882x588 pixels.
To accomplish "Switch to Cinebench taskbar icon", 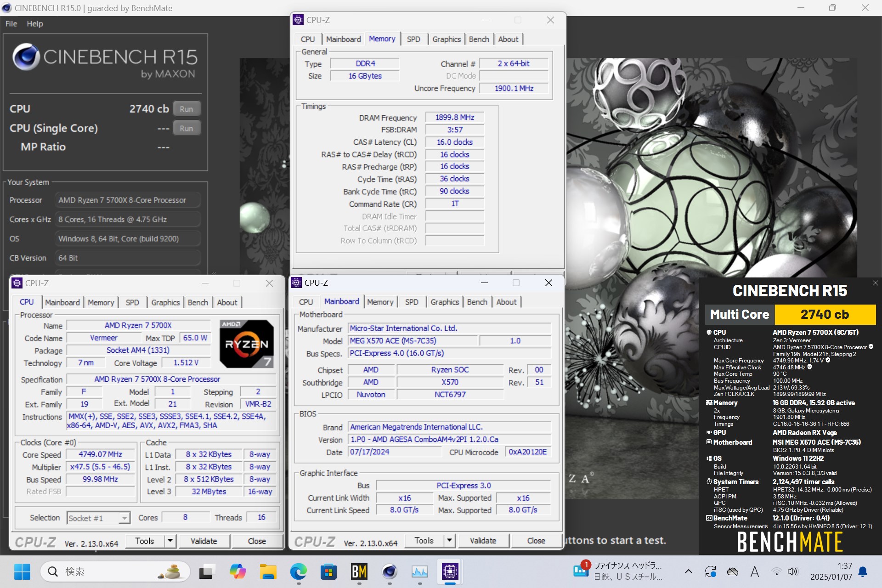I will pyautogui.click(x=390, y=572).
